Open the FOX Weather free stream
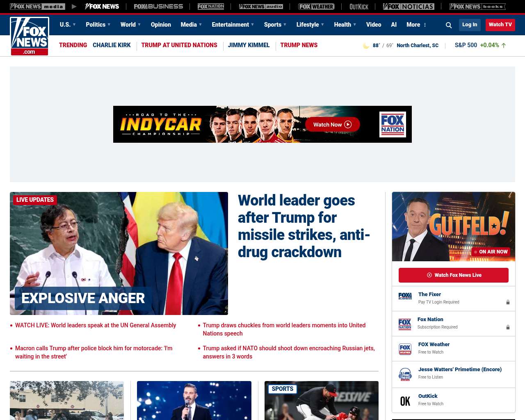Image resolution: width=525 pixels, height=420 pixels. pyautogui.click(x=454, y=349)
